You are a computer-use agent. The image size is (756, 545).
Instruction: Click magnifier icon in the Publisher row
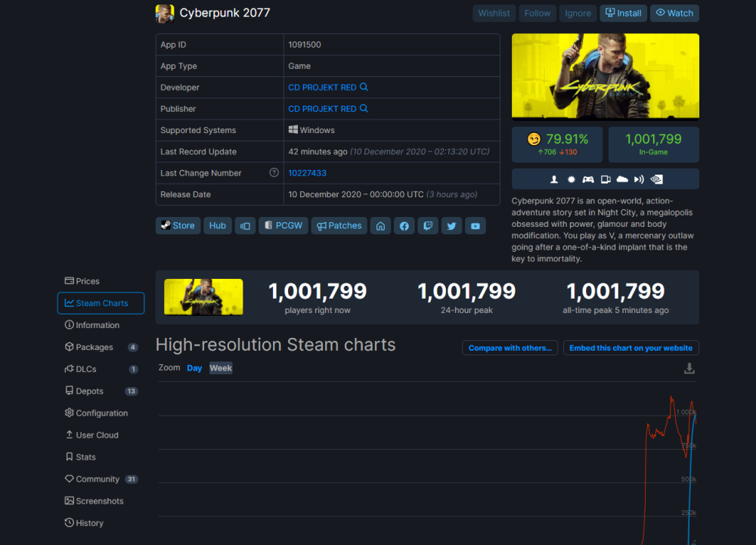(x=364, y=108)
